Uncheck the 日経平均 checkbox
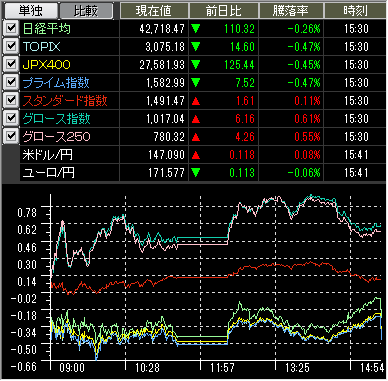This screenshot has width=388, height=381. (x=11, y=28)
